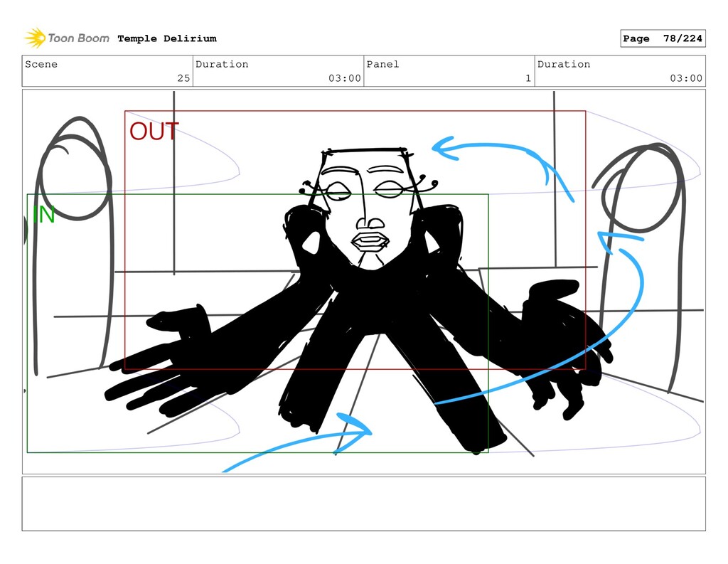The image size is (728, 564).
Task: Select the "Panel" header label
Action: tap(382, 64)
